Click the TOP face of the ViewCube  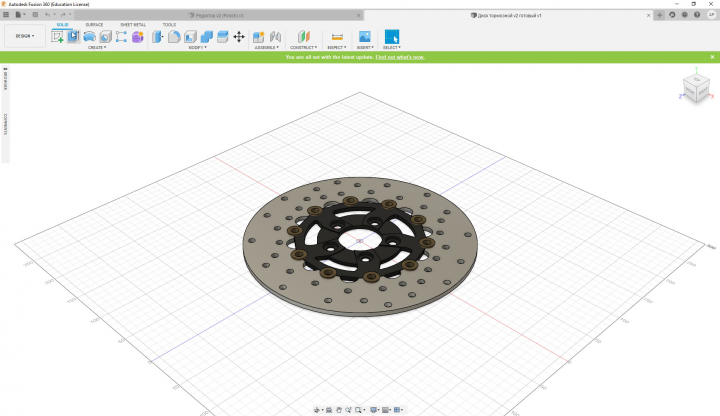697,80
